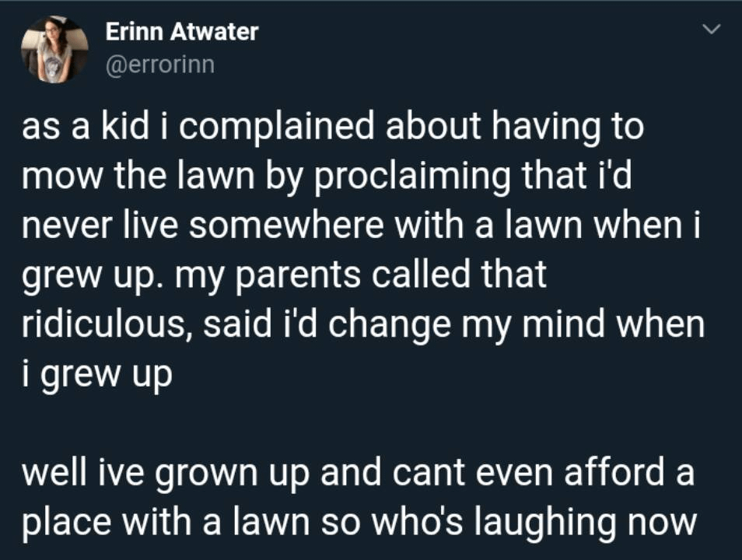The height and width of the screenshot is (560, 742).
Task: Open the tweet options chevron menu
Action: [709, 30]
